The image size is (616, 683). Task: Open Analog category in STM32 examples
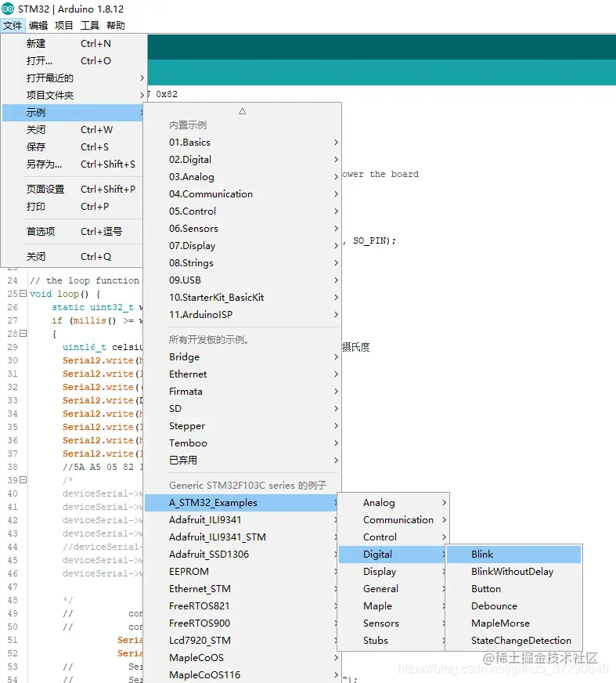tap(393, 503)
